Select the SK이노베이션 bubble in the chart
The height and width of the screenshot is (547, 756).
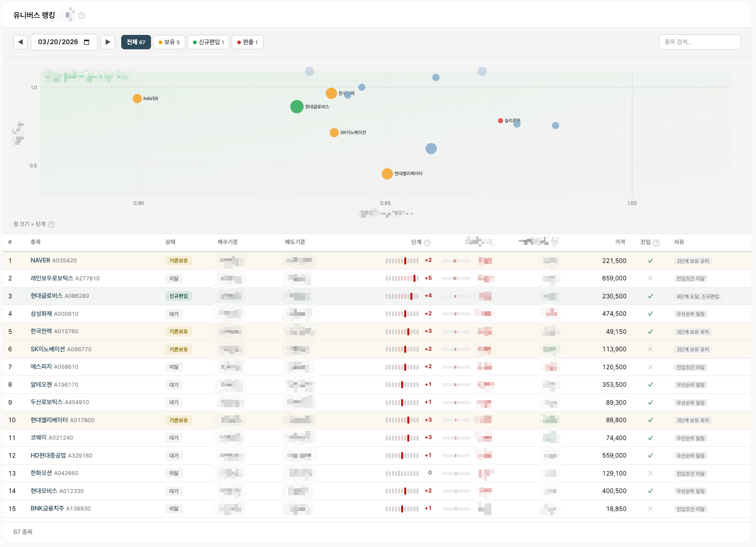point(334,133)
